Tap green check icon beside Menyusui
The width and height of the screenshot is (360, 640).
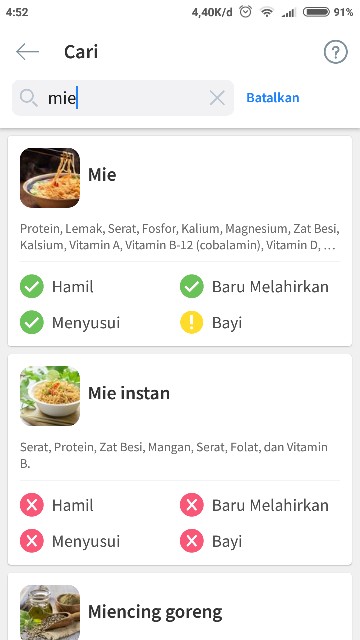click(32, 322)
